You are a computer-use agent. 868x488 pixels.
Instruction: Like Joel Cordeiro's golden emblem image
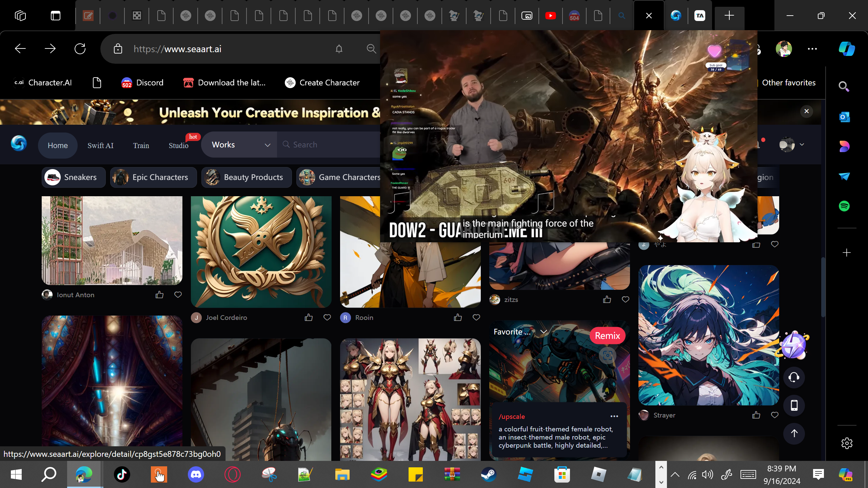tap(309, 318)
